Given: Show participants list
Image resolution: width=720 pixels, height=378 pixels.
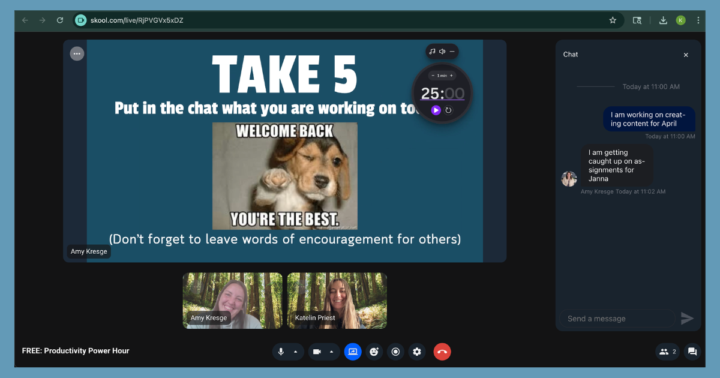Looking at the screenshot, I should coord(667,352).
